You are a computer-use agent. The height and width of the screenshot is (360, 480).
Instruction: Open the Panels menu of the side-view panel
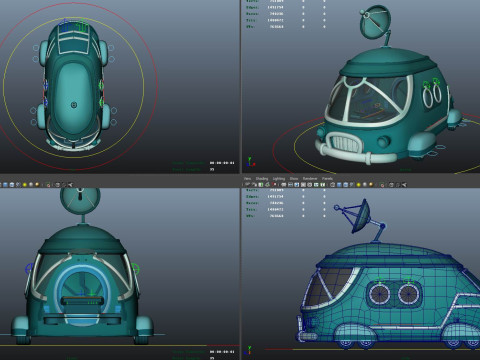[x=327, y=179]
